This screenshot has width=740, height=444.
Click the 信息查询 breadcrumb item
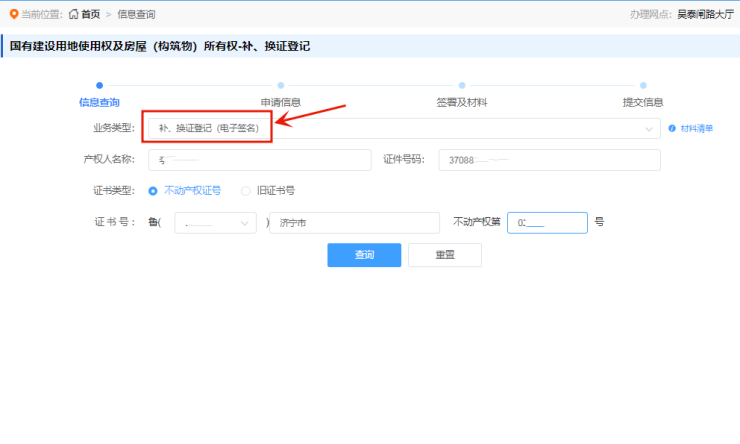point(136,14)
